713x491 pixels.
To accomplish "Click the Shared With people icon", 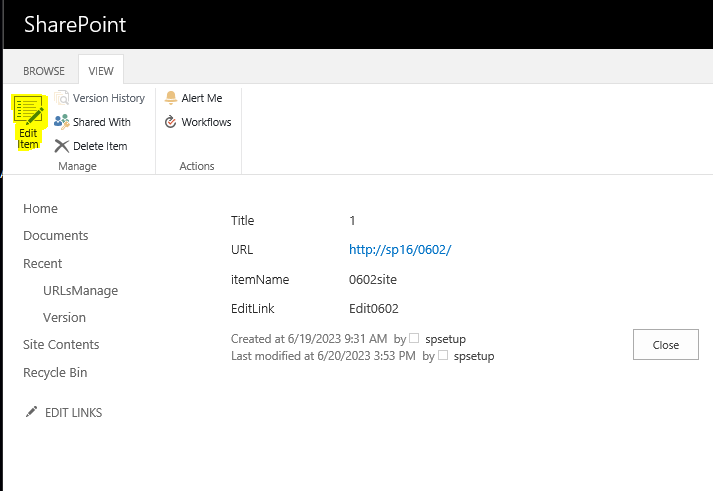I will tap(61, 122).
